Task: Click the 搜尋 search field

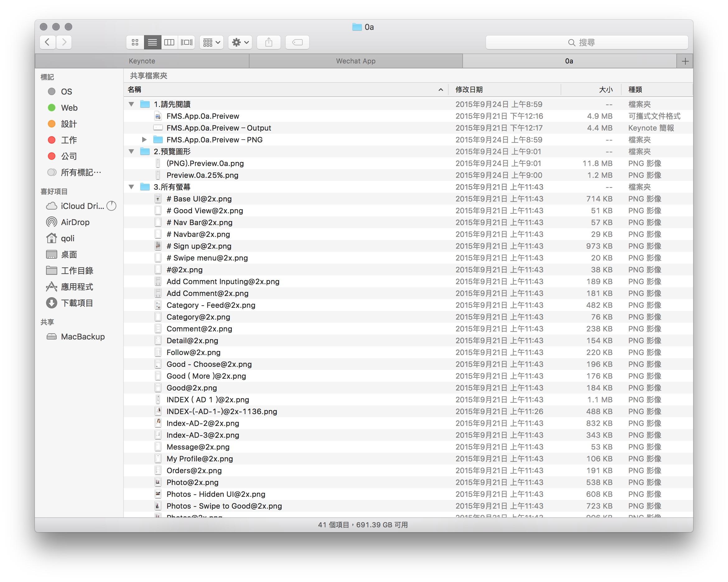Action: pos(586,42)
